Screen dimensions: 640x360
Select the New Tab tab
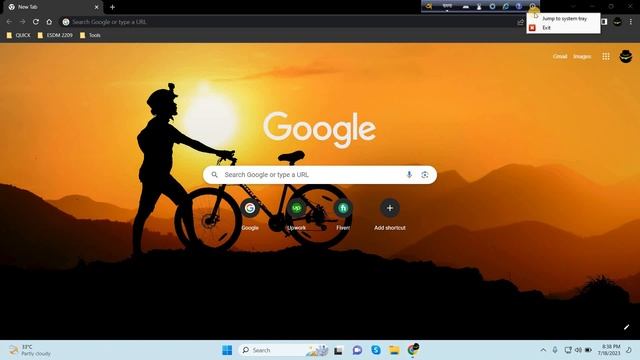pos(51,7)
